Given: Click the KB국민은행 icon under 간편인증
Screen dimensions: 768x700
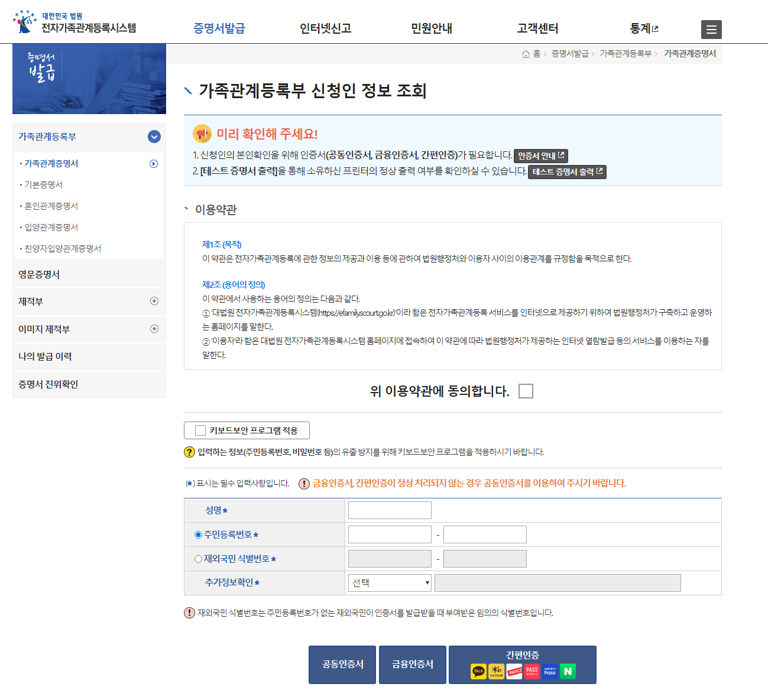Looking at the screenshot, I should coord(497,672).
